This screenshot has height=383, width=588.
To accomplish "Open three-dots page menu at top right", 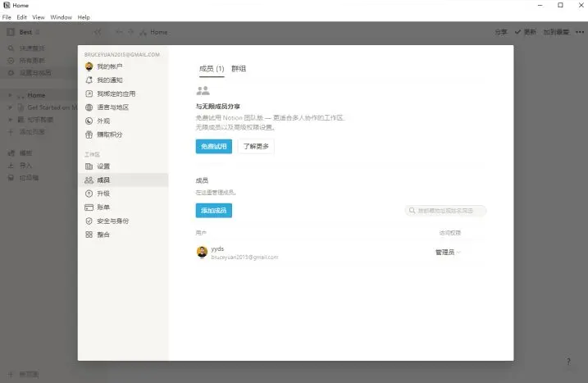I will point(580,32).
